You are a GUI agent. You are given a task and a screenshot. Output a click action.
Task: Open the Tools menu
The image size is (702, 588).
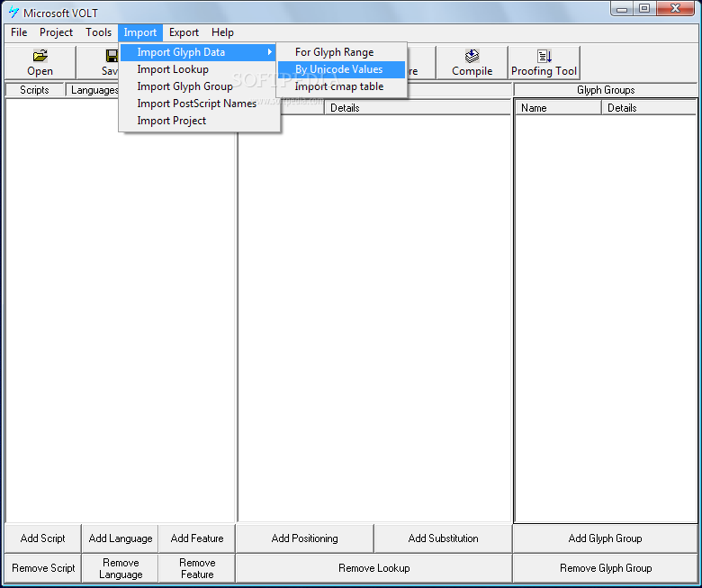click(x=98, y=32)
